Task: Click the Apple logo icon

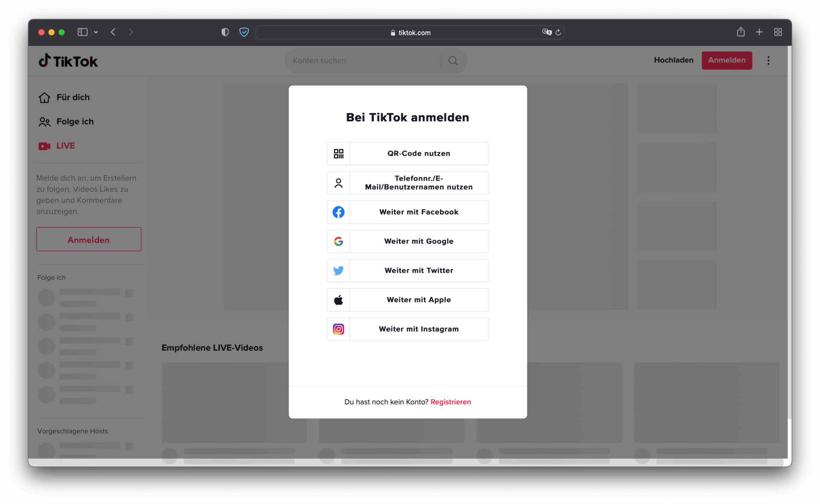Action: click(x=338, y=300)
